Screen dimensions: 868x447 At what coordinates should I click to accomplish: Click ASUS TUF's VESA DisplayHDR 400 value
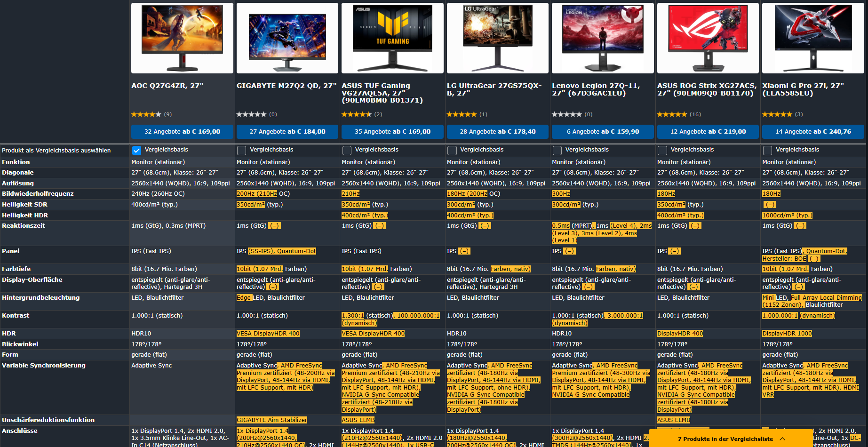click(x=373, y=333)
